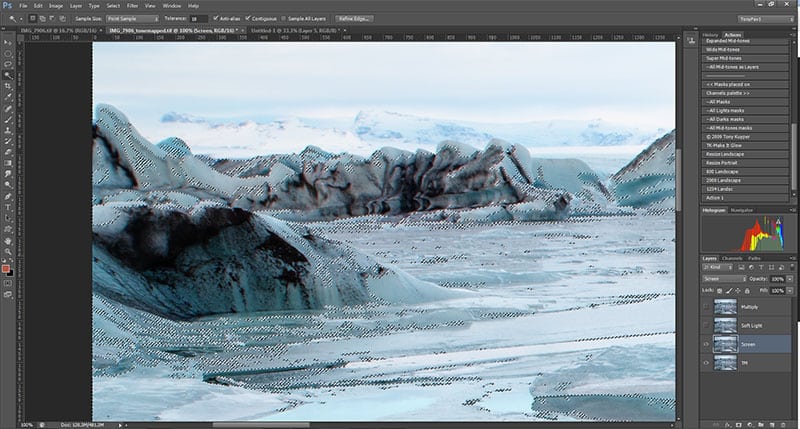Toggle layer filtering switch on or off
Viewport: 800px width, 429px height.
click(792, 267)
